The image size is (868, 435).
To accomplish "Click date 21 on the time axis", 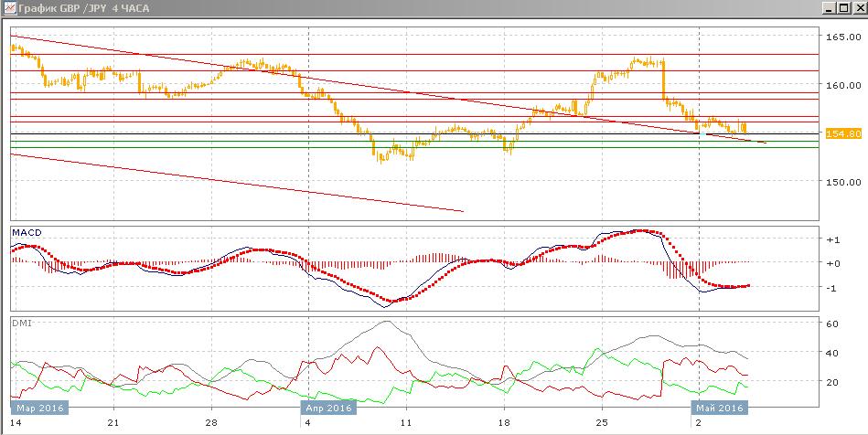I will click(113, 423).
